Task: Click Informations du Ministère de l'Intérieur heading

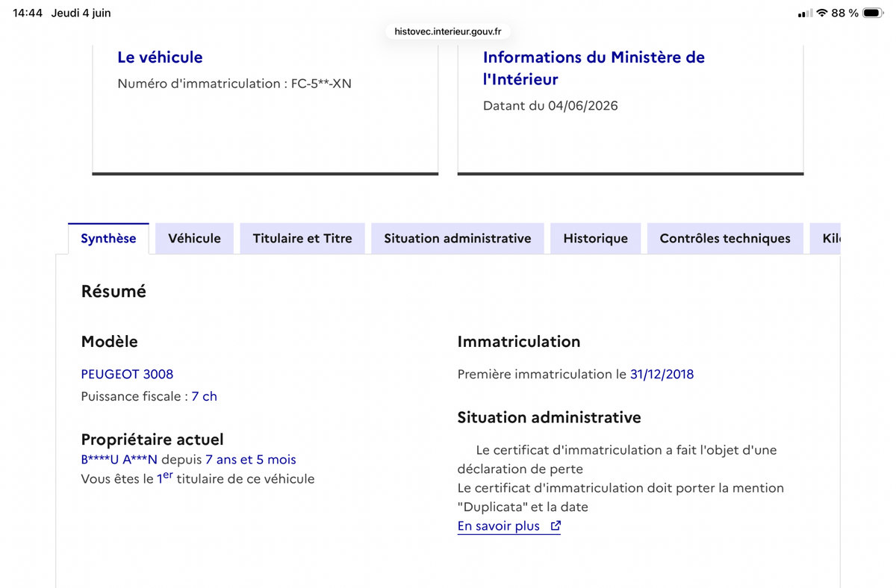Action: click(x=594, y=68)
